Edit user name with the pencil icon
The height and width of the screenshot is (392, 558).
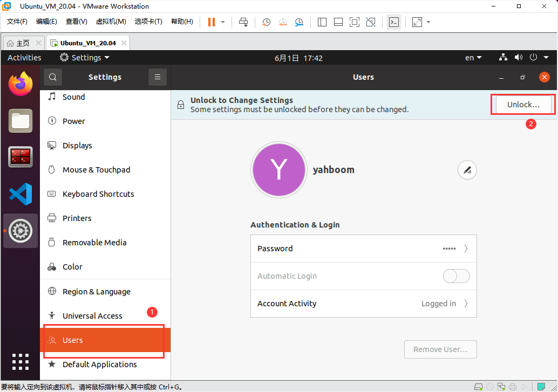tap(467, 170)
